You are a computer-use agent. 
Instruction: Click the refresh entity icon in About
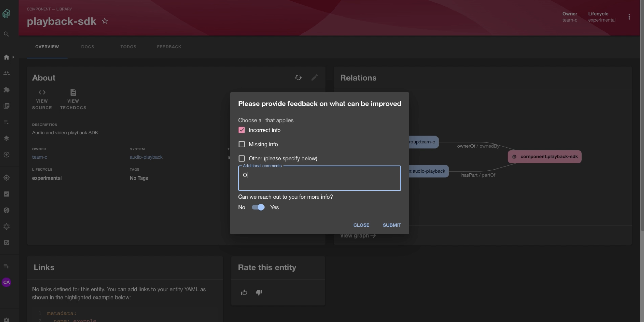point(298,78)
